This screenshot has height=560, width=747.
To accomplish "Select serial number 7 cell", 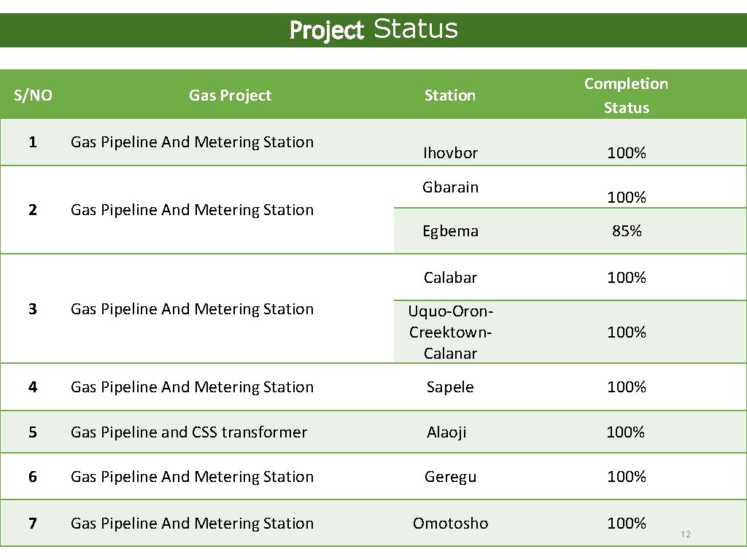I will [x=33, y=524].
